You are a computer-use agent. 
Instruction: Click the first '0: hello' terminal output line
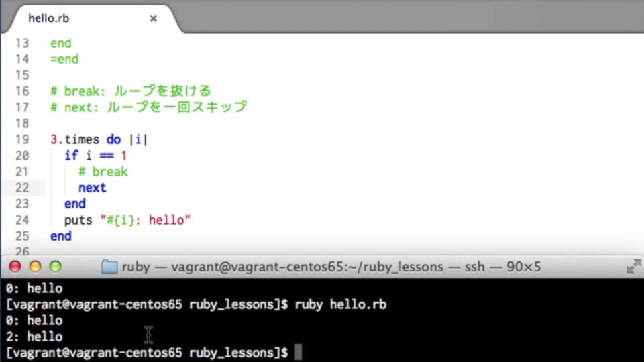pyautogui.click(x=34, y=288)
